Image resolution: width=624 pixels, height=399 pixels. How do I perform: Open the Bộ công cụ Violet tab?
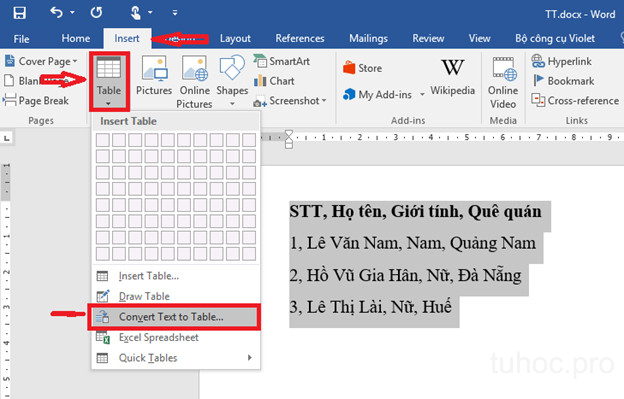[x=555, y=39]
